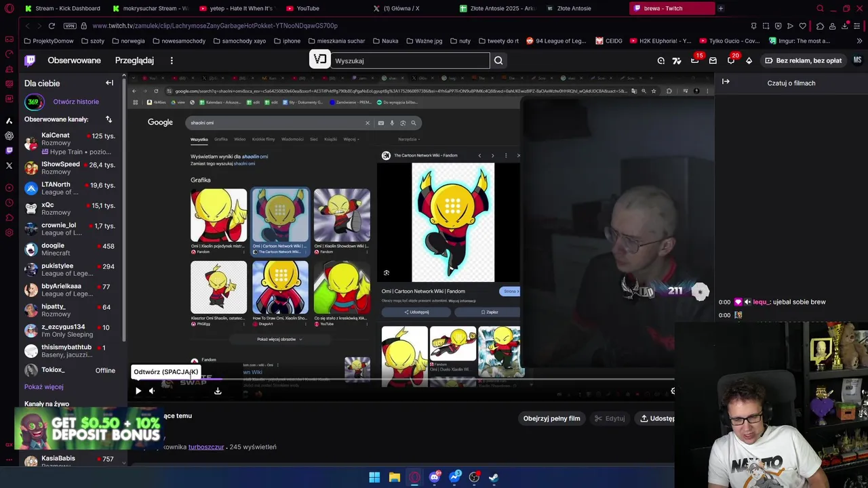
Task: Click Pokaż więcej in sidebar
Action: point(44,387)
